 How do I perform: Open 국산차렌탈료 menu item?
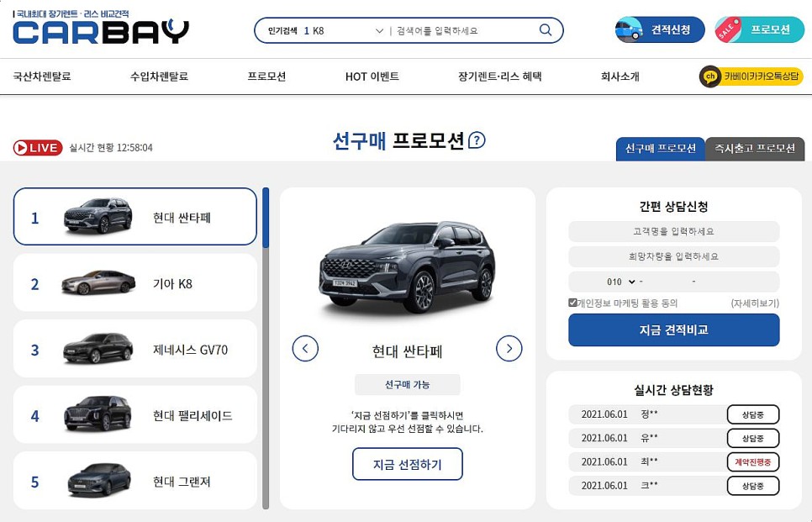42,76
